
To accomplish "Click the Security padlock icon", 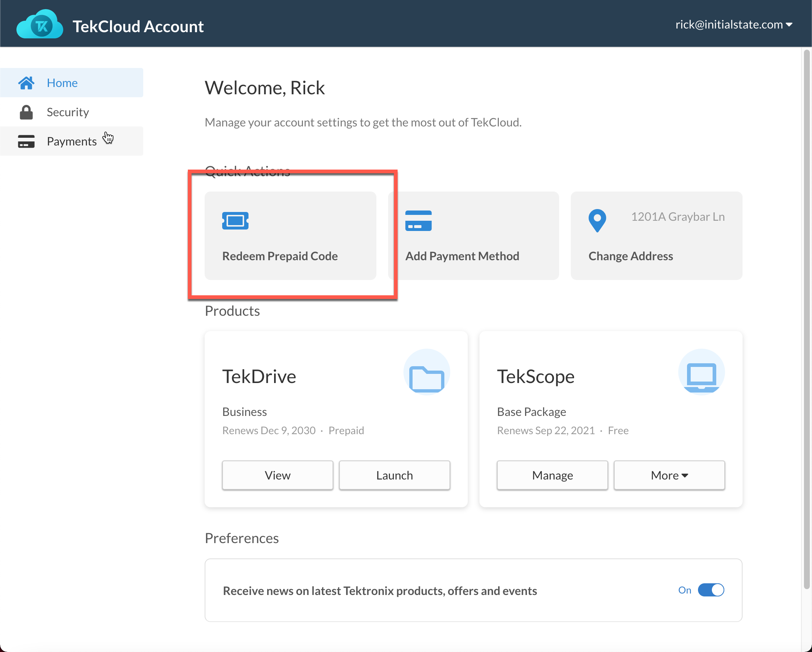I will (26, 112).
